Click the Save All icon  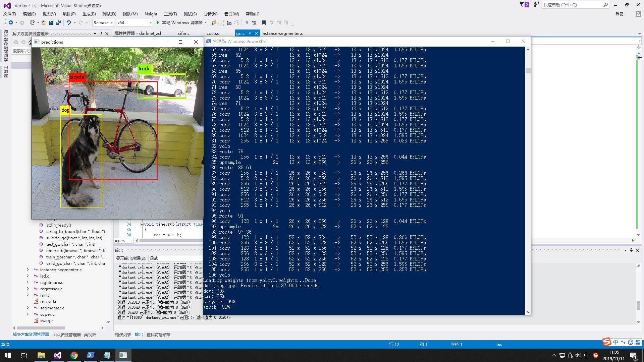pos(59,23)
